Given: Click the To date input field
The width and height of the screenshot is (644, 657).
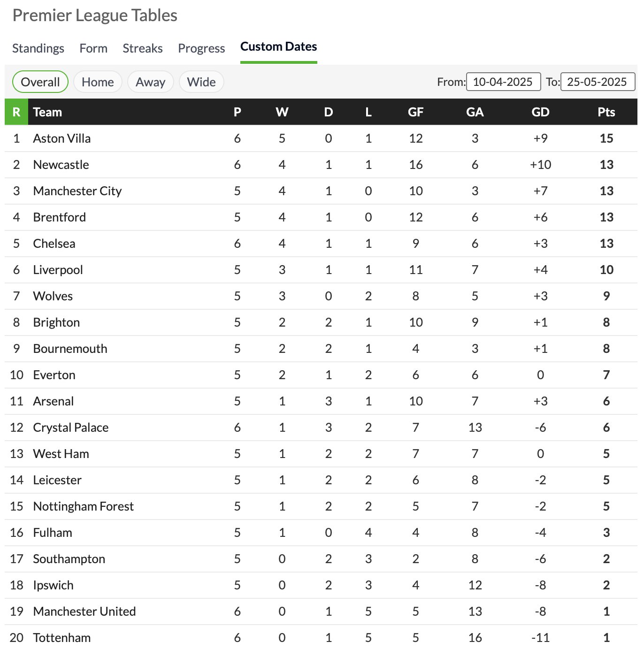Looking at the screenshot, I should point(597,82).
